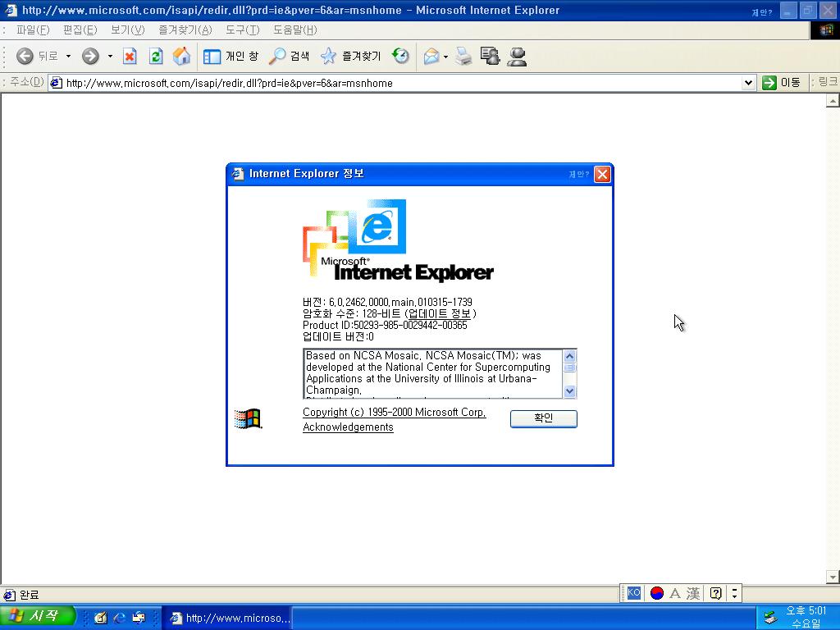Click the main page scroll up arrow
The width and height of the screenshot is (840, 630).
(x=833, y=101)
